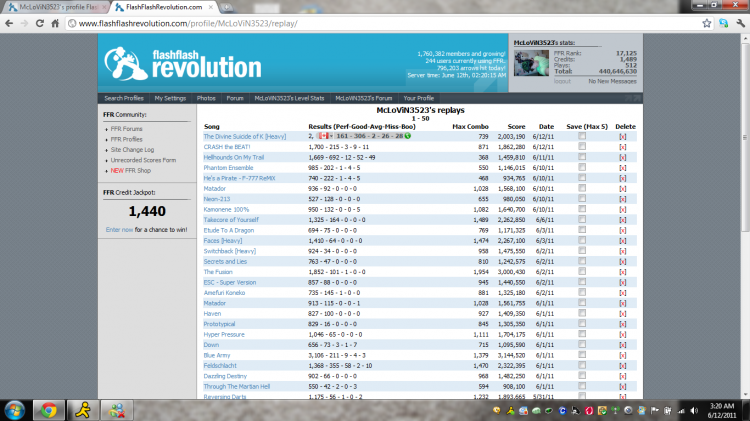This screenshot has width=750, height=421.
Task: Open the flag dropdown in first replay row
Action: (326, 136)
